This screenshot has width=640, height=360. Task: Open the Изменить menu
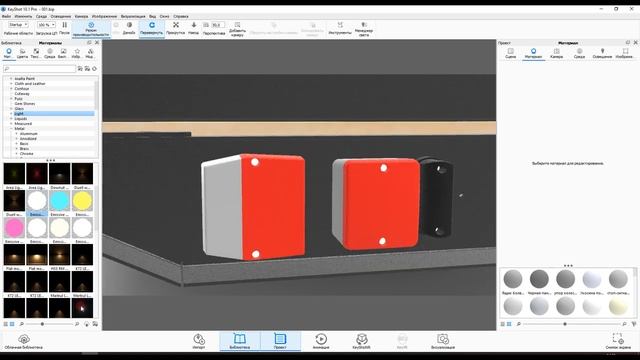tap(23, 16)
